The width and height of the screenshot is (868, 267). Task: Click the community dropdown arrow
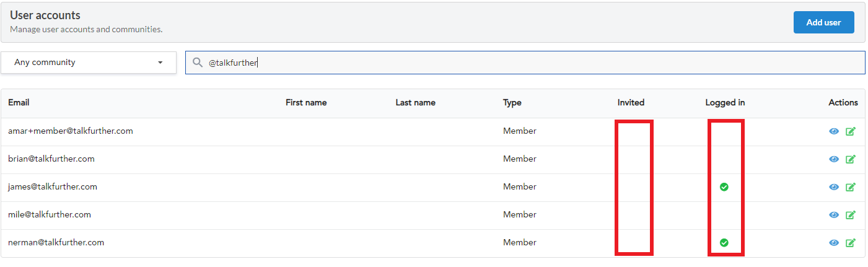coord(160,63)
